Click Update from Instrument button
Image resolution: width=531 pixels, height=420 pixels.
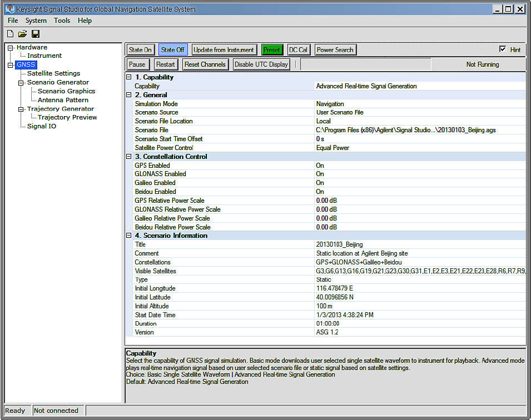(224, 50)
